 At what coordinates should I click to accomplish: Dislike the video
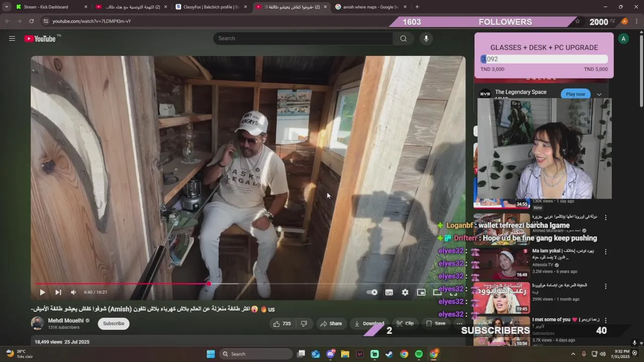pyautogui.click(x=304, y=324)
